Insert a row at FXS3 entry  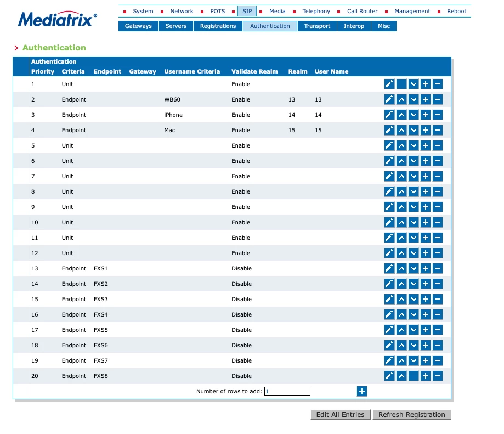coord(426,299)
